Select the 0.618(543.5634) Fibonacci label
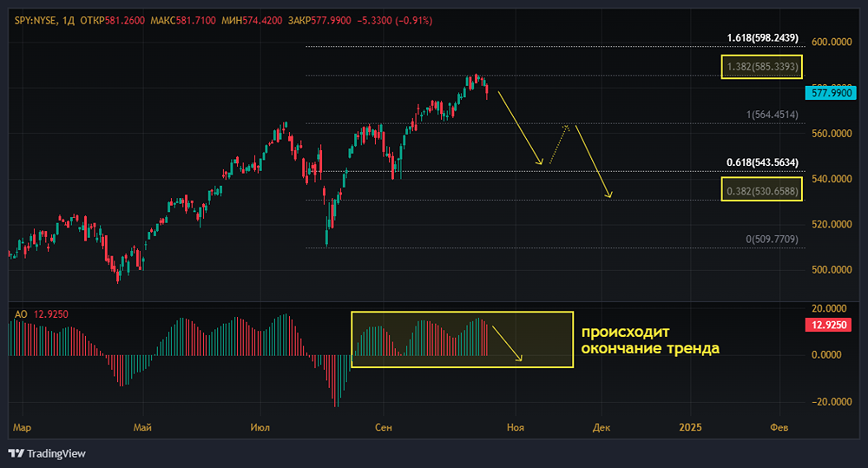Screen dimensions: 868x468 762,162
